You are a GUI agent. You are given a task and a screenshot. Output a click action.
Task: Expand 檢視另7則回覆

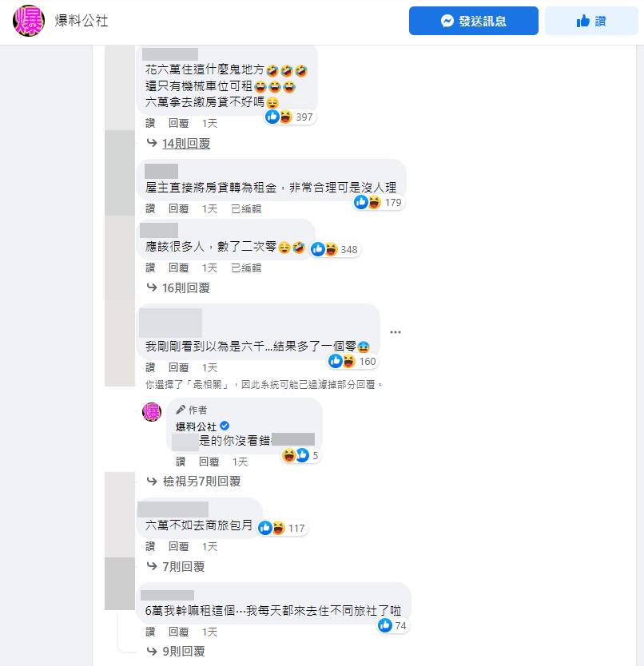202,482
